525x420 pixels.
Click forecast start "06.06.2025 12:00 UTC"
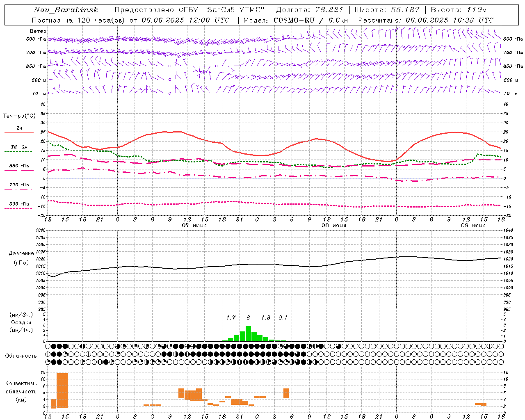pos(185,20)
